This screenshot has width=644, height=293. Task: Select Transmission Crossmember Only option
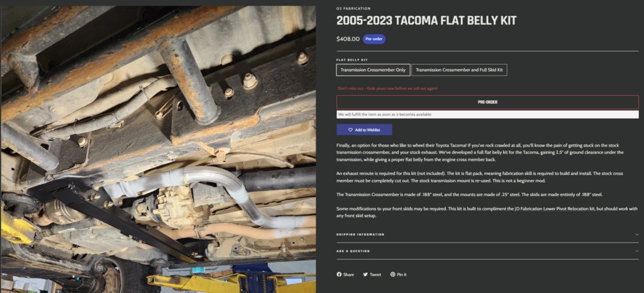[x=373, y=70]
